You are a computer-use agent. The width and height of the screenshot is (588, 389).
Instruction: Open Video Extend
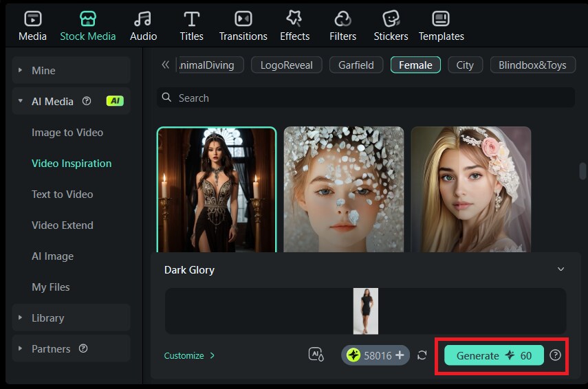(63, 225)
